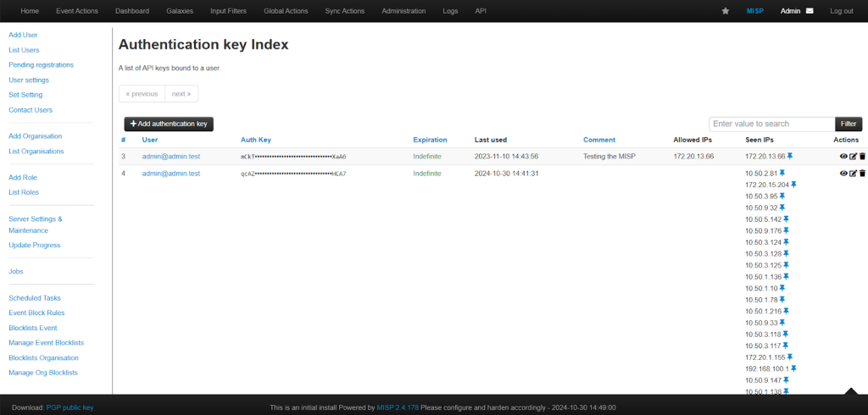Screen dimensions: 868x415
Task: Open the Event Actions menu
Action: click(x=77, y=11)
